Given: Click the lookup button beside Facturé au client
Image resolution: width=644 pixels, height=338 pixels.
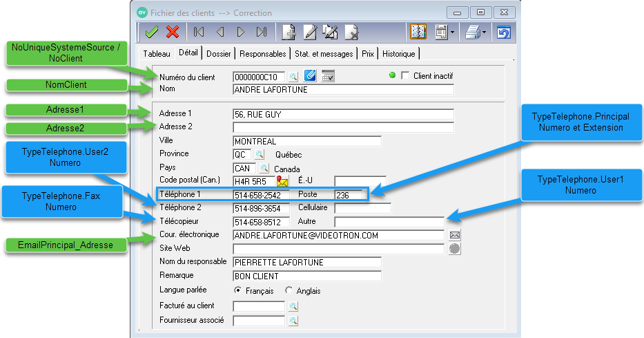Looking at the screenshot, I should tap(293, 306).
